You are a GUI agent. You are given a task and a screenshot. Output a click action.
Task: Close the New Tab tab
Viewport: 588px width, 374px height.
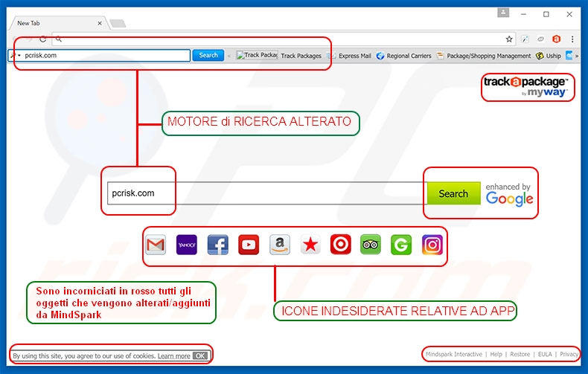pyautogui.click(x=100, y=23)
